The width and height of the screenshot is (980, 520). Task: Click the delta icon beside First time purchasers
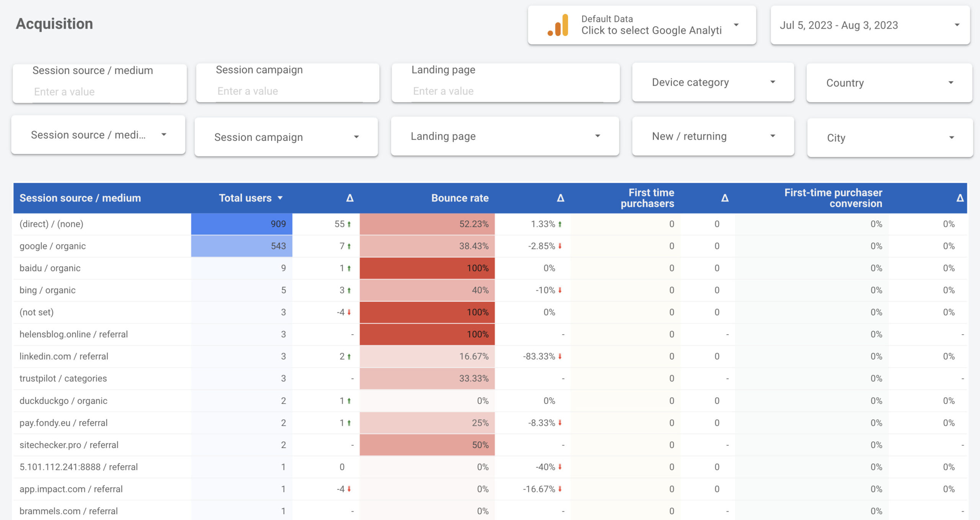pyautogui.click(x=724, y=198)
